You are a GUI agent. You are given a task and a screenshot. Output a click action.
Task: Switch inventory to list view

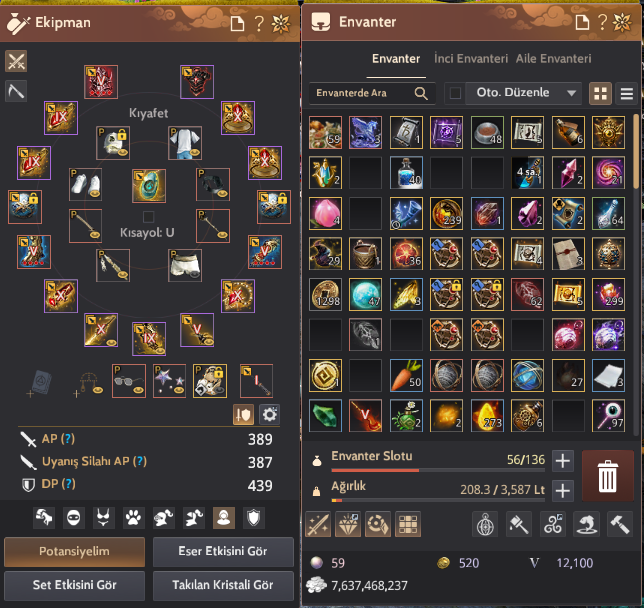[626, 94]
